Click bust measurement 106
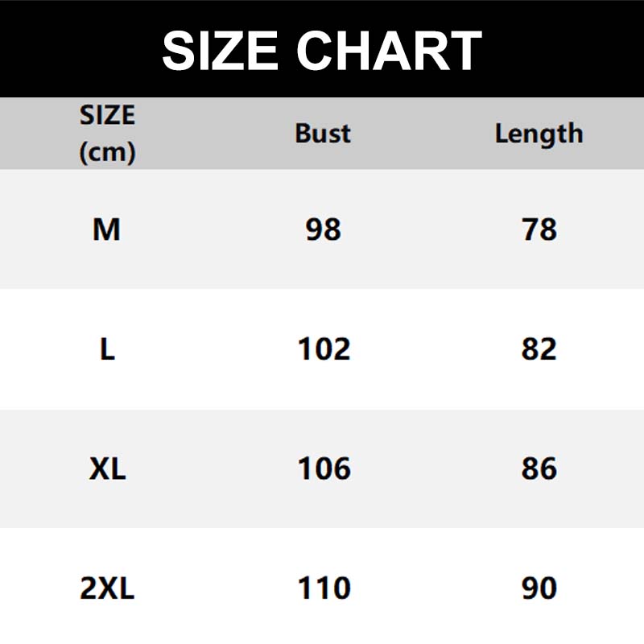 click(324, 469)
